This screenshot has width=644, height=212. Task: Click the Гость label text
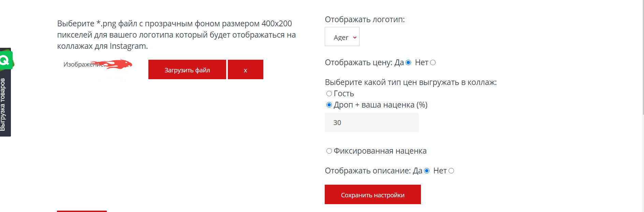(344, 94)
